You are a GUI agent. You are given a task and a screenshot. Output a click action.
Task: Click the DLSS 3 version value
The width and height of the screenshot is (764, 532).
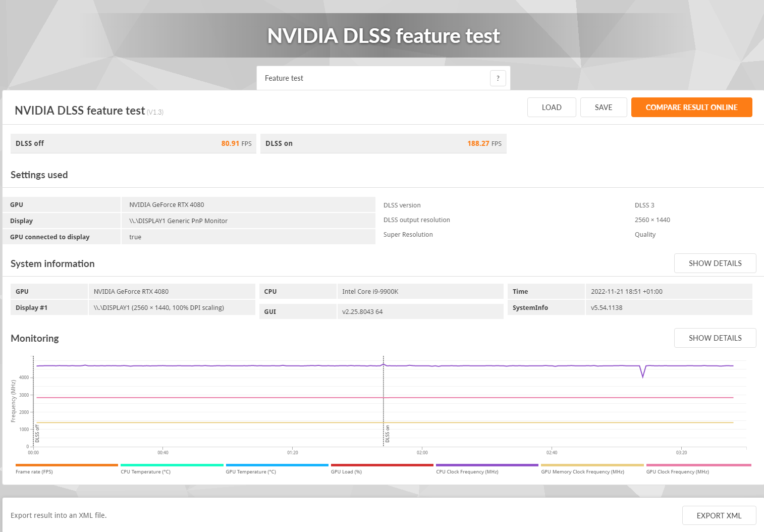[644, 205]
